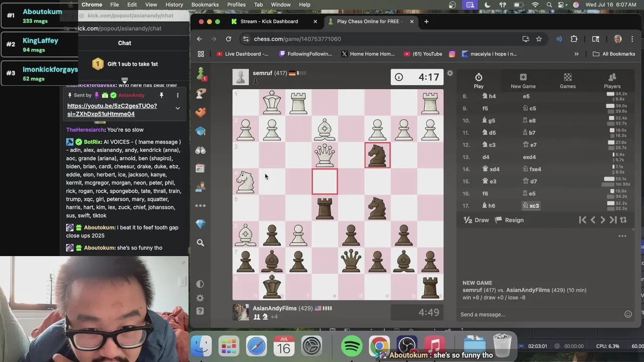The height and width of the screenshot is (362, 644).
Task: Toggle macOS Focus moon icon
Action: click(x=488, y=5)
